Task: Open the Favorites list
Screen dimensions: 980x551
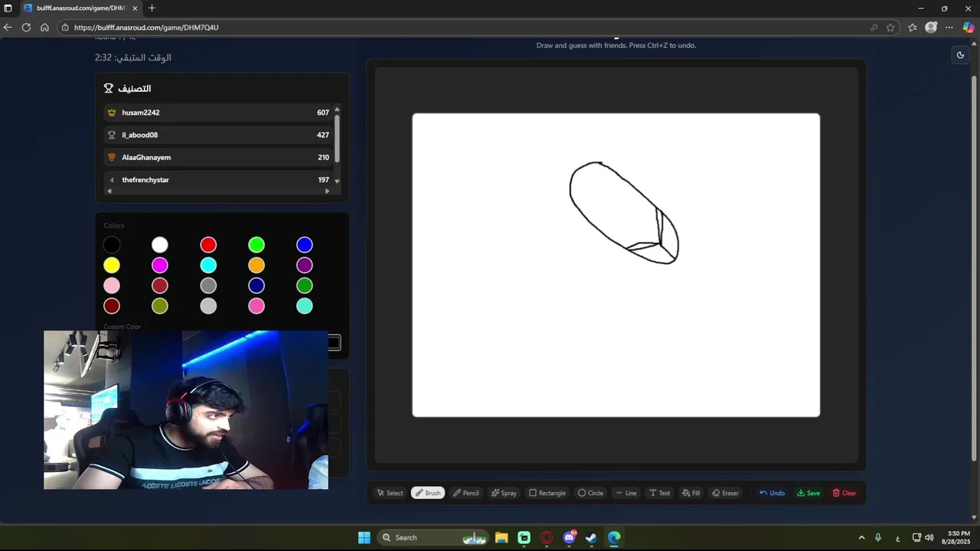Action: pyautogui.click(x=912, y=28)
